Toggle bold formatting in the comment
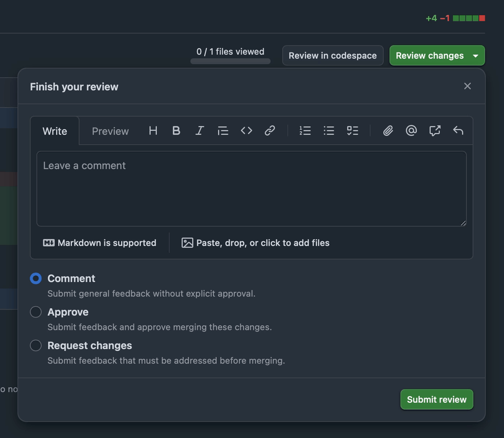Image resolution: width=504 pixels, height=438 pixels. 176,131
